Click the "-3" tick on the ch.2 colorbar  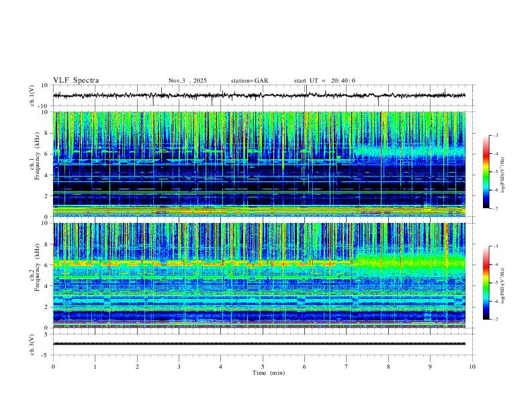495,246
